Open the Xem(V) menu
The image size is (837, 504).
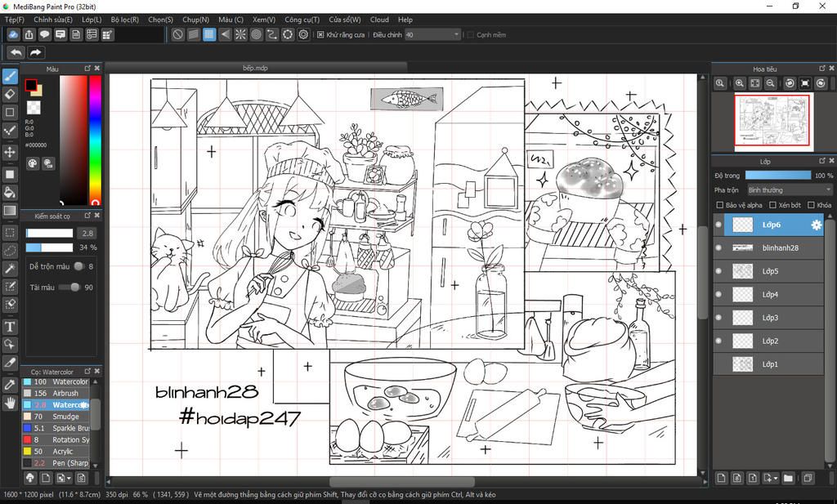tap(264, 20)
